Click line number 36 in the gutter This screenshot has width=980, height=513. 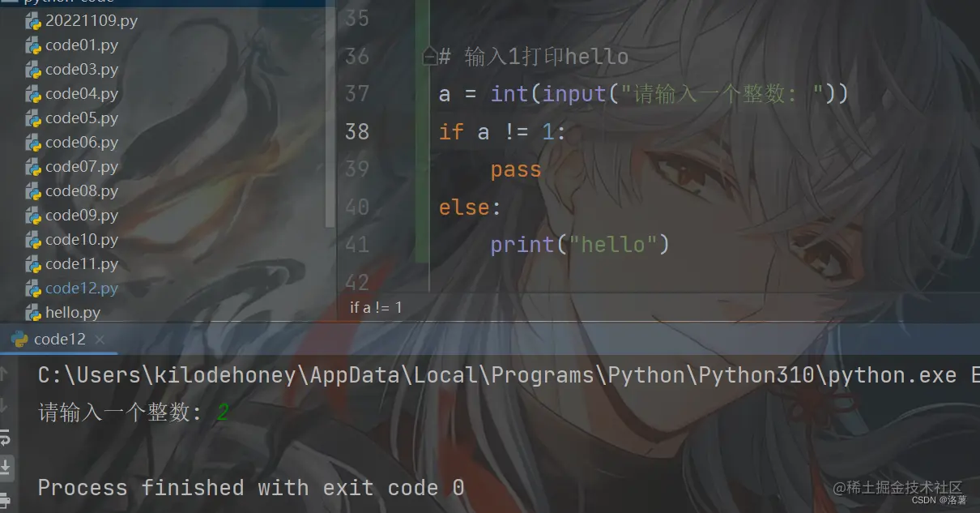357,56
